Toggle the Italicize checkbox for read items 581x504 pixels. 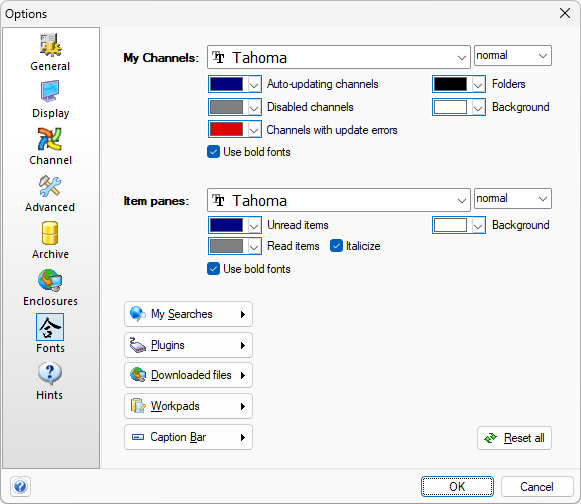tap(336, 246)
